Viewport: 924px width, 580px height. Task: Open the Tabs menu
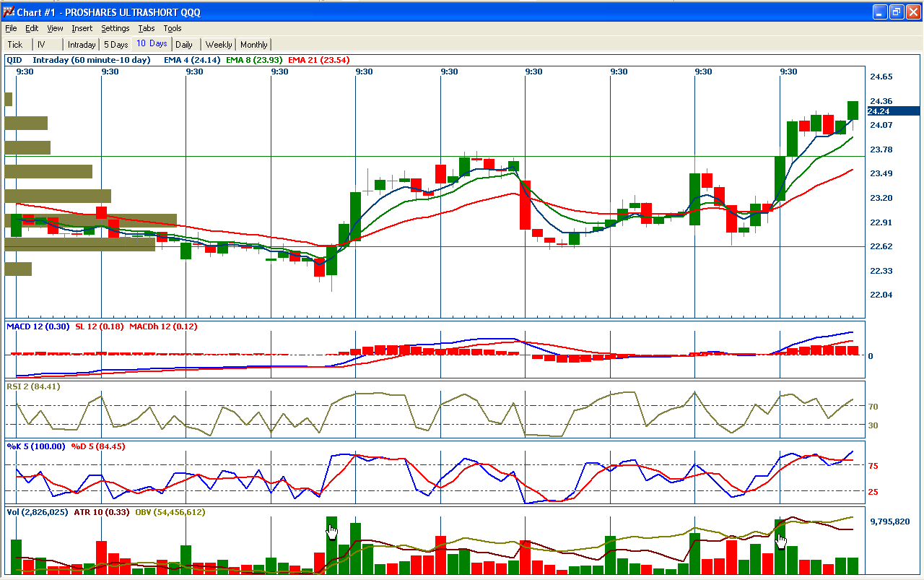coord(147,28)
